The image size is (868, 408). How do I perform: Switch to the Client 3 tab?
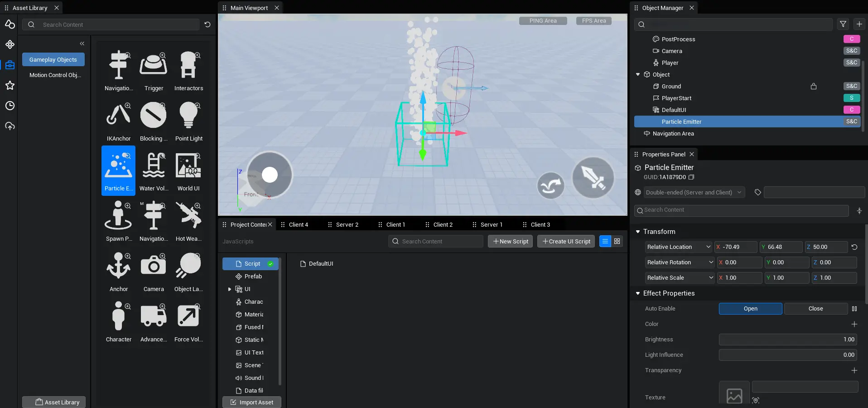[540, 225]
